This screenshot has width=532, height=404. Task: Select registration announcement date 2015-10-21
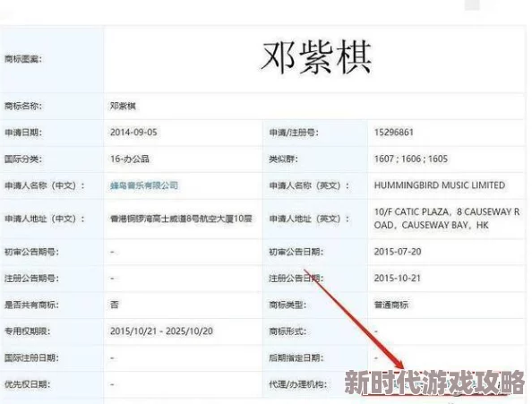[x=398, y=279]
